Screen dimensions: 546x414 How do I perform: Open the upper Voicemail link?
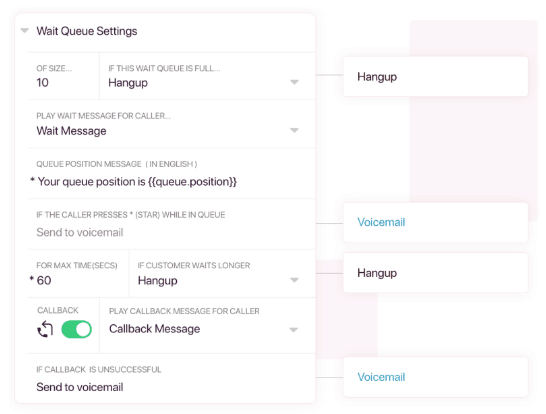pyautogui.click(x=381, y=222)
